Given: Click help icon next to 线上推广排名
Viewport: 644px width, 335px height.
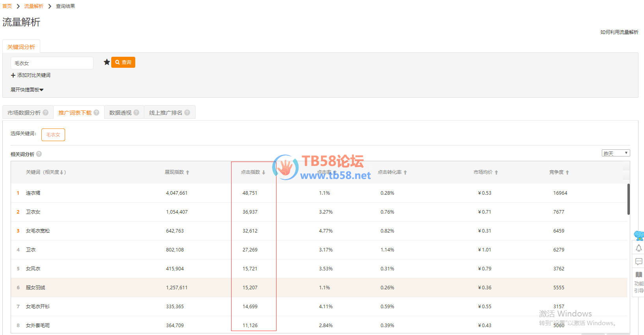Looking at the screenshot, I should coord(187,113).
